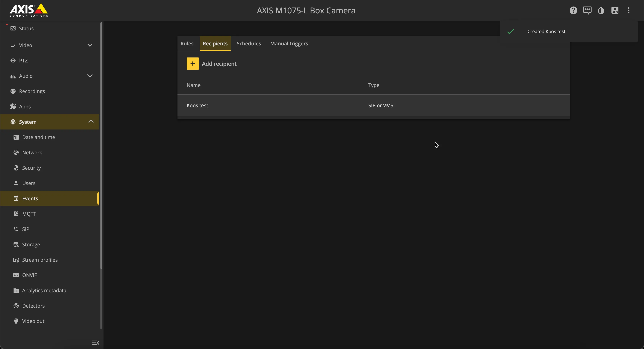
Task: Collapse the System section chevron
Action: click(91, 121)
